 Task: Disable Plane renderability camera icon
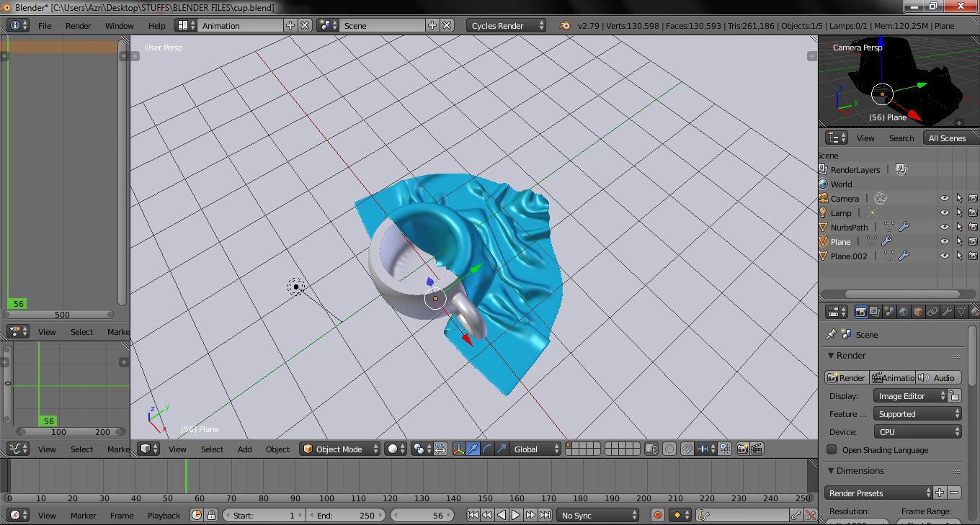tap(973, 241)
